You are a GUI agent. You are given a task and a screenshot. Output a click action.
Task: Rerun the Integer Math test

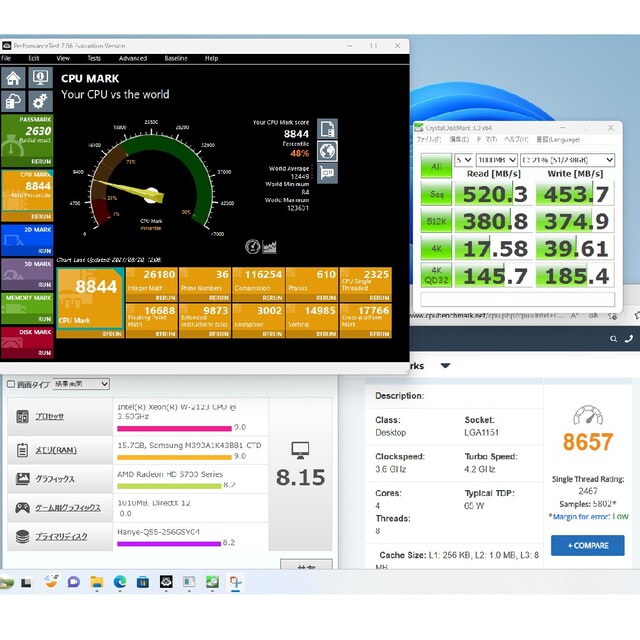coord(165,298)
